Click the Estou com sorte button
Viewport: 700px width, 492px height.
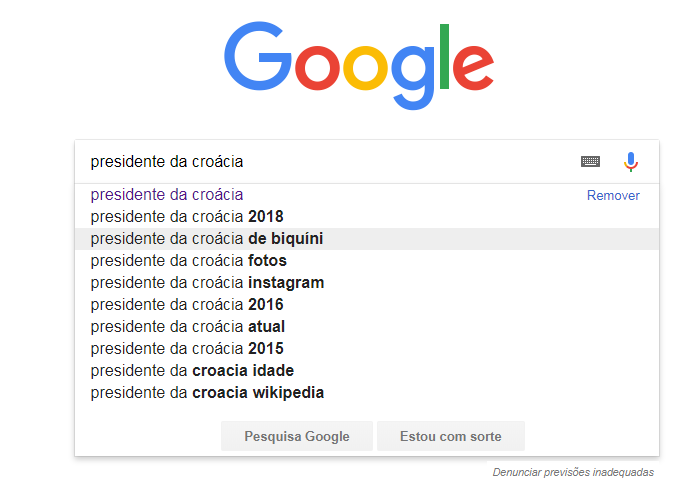click(451, 436)
